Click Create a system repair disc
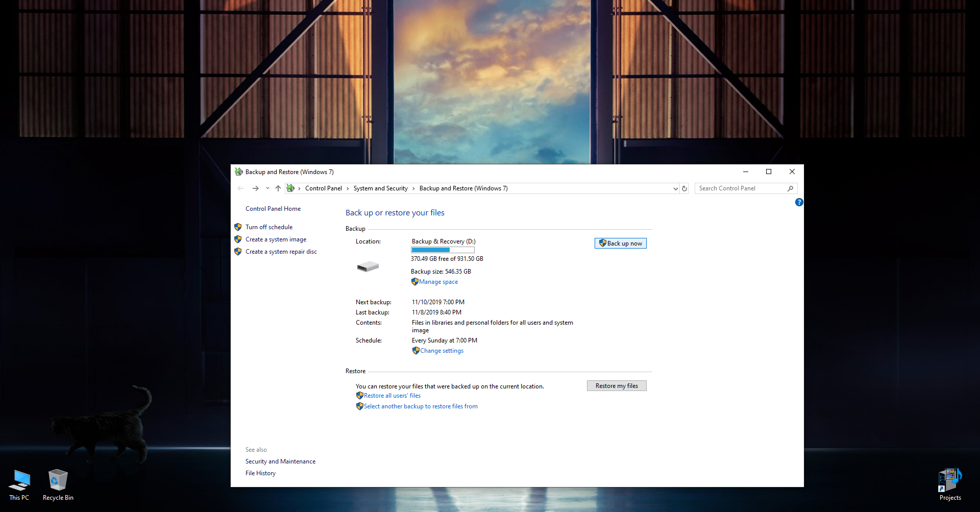The height and width of the screenshot is (512, 980). [281, 252]
